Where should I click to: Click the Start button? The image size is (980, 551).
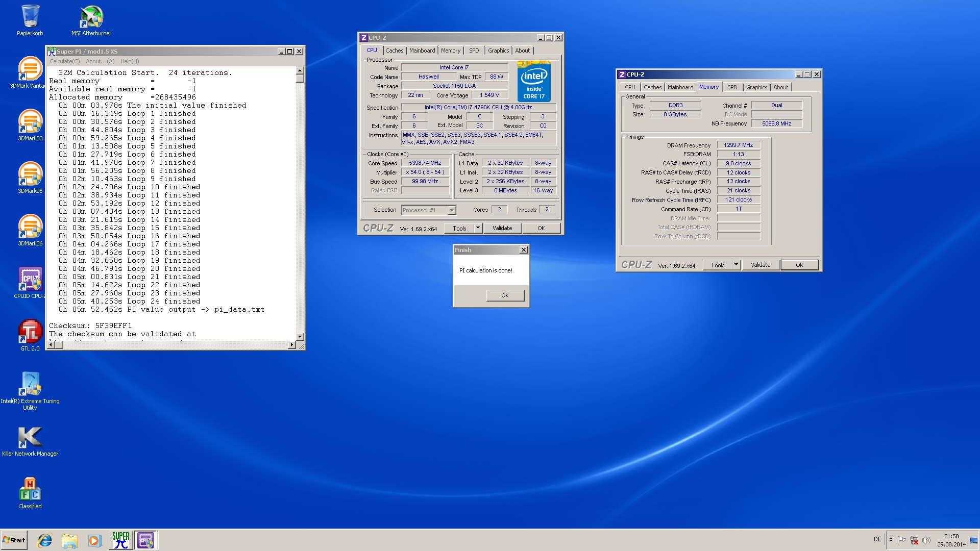[14, 540]
